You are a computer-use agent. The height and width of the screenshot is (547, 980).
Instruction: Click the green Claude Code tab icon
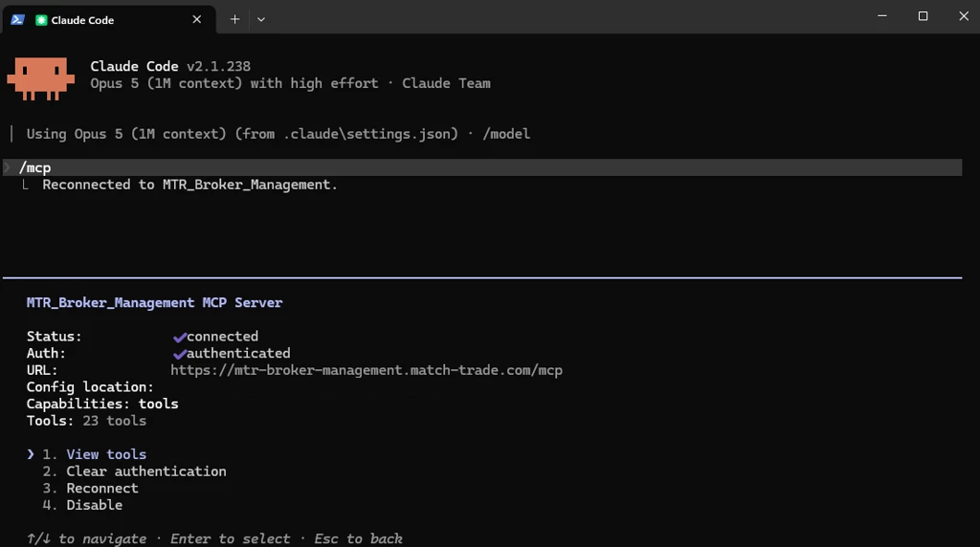pos(41,20)
